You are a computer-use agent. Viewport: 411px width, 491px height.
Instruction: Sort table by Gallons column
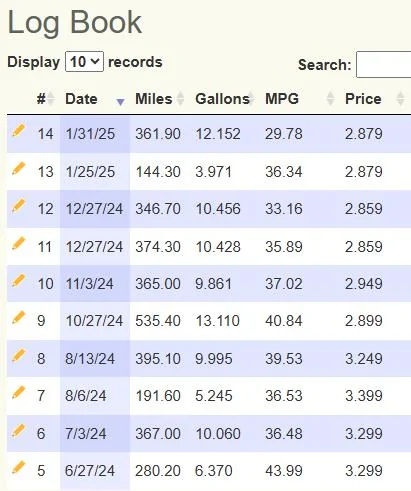coord(225,99)
